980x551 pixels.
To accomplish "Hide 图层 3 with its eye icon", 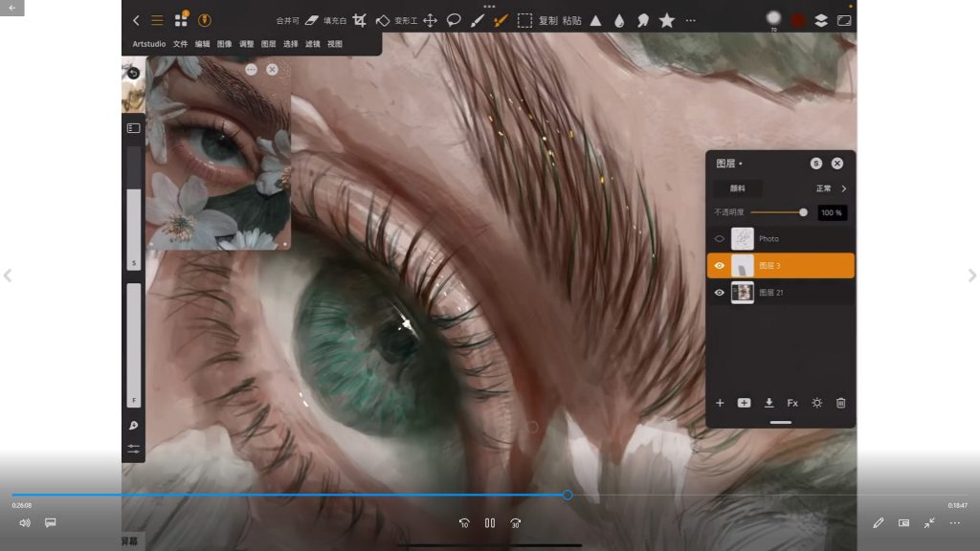I will pyautogui.click(x=720, y=266).
